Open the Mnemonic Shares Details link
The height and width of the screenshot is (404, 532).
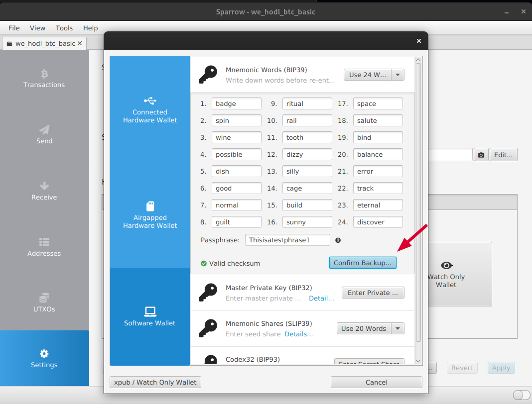(298, 334)
